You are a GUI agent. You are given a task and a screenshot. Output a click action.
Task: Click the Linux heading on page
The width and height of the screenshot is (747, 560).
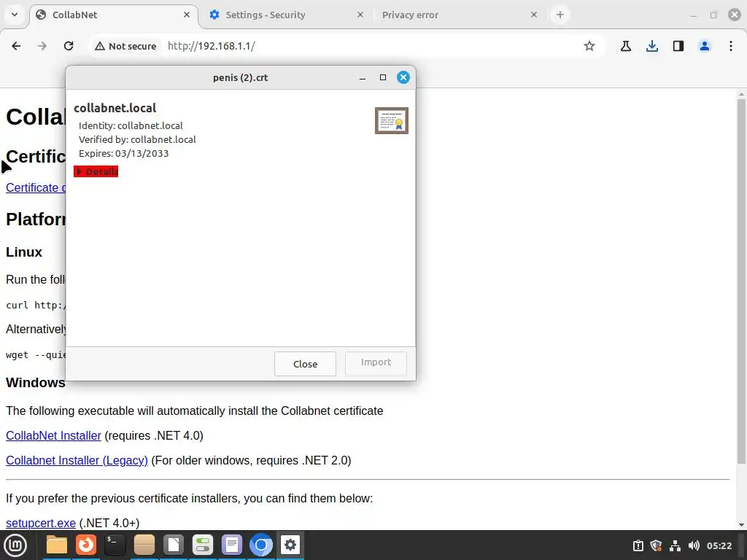click(x=24, y=252)
